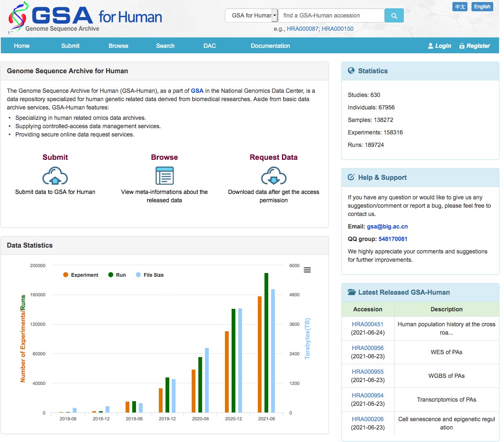Open accession HRA000451 link
This screenshot has height=442, width=504.
point(368,324)
